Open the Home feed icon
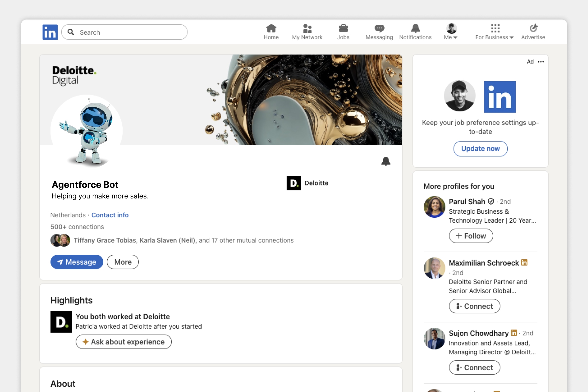This screenshot has width=588, height=392. (271, 28)
